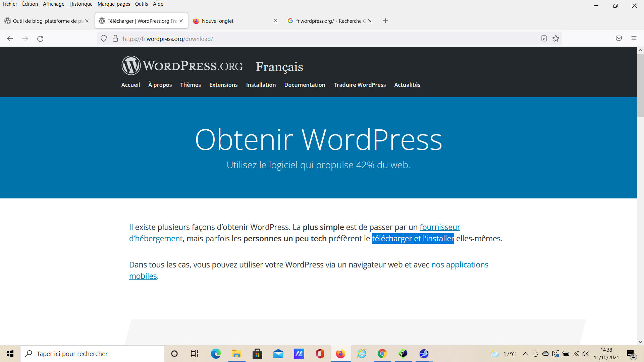Open the Mail app in taskbar
The width and height of the screenshot is (644, 362).
click(x=278, y=354)
